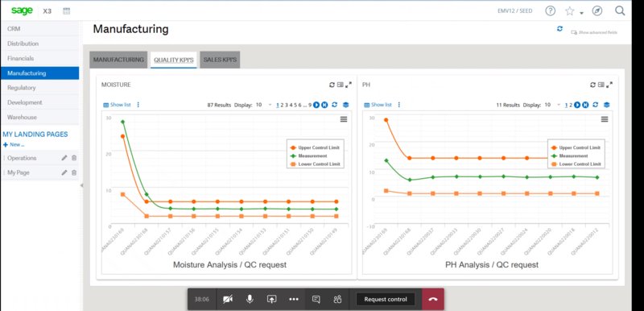Expand the MOISTURE widget fullscreen
The height and width of the screenshot is (311, 644).
[349, 85]
